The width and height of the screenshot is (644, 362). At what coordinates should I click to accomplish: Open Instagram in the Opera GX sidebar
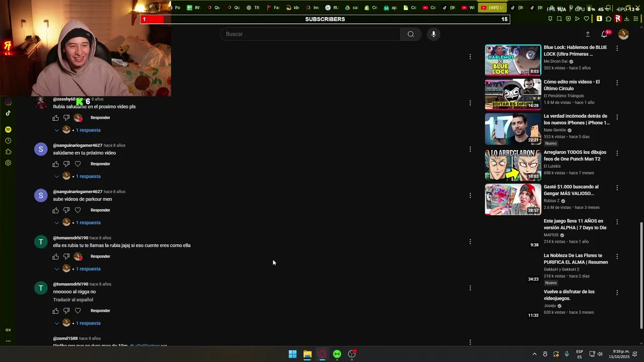coord(8,102)
